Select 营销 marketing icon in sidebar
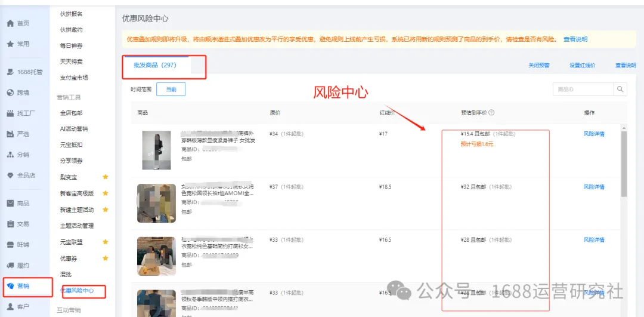 pyautogui.click(x=10, y=286)
